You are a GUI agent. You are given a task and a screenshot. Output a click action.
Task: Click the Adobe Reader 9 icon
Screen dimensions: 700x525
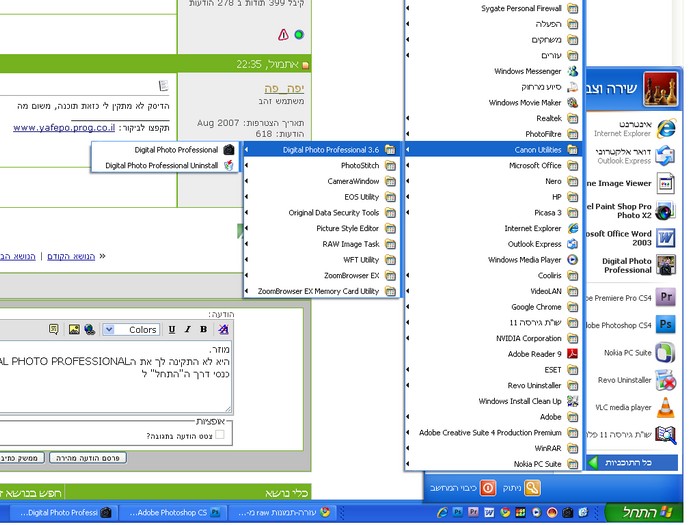pyautogui.click(x=572, y=354)
